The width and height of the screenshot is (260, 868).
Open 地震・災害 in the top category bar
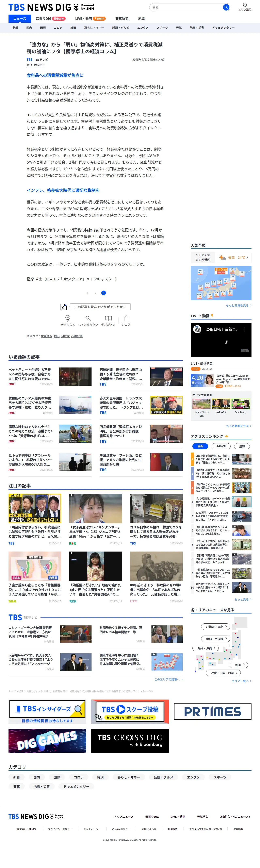point(197,28)
